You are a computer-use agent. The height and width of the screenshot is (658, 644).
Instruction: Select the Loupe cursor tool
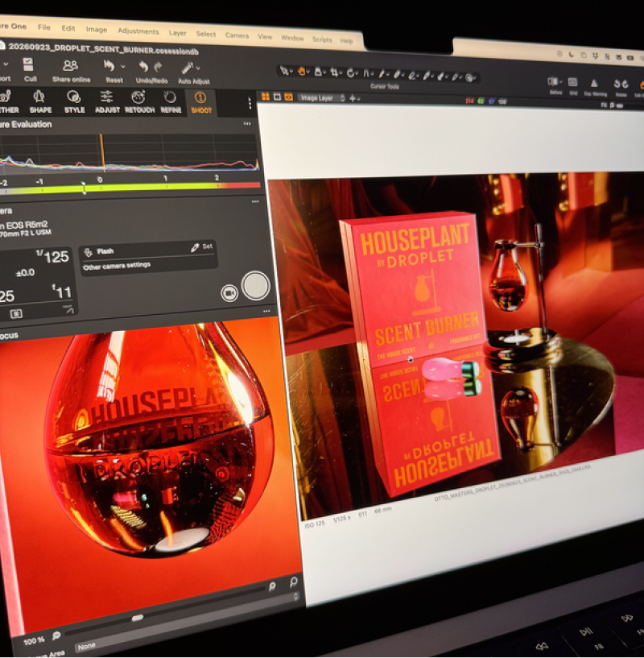(x=318, y=72)
